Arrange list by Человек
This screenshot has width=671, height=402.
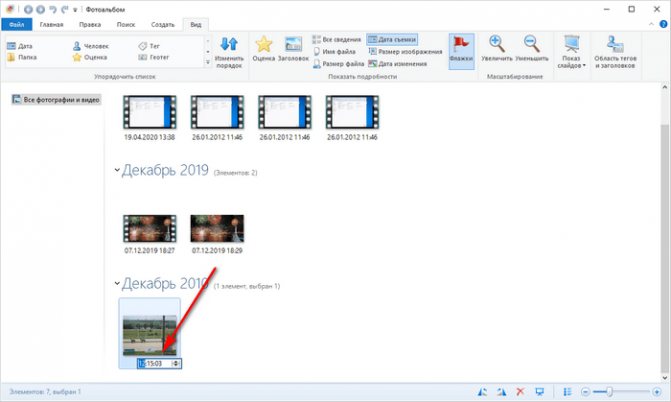pyautogui.click(x=91, y=46)
